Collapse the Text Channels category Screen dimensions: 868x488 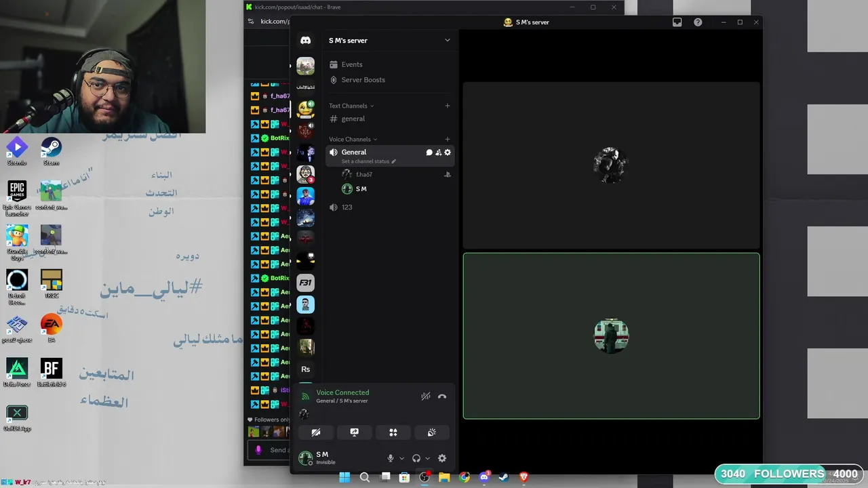351,106
